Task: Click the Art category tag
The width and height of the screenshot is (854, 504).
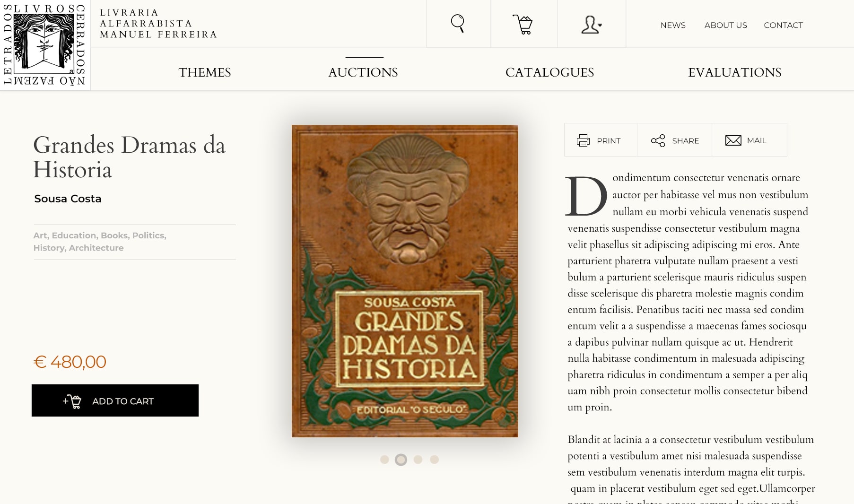Action: (40, 235)
